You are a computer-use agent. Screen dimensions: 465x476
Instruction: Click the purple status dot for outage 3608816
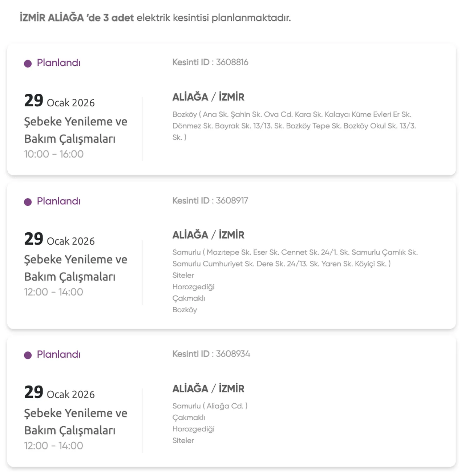coord(28,64)
